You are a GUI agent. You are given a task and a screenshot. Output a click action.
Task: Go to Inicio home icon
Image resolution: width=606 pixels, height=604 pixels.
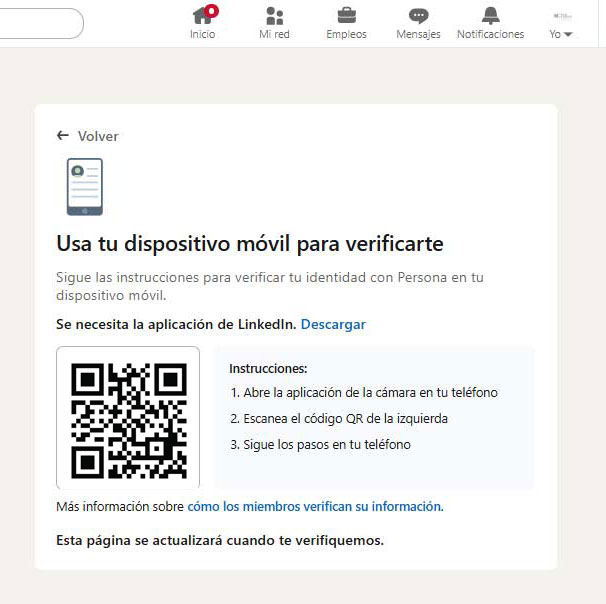pos(201,15)
